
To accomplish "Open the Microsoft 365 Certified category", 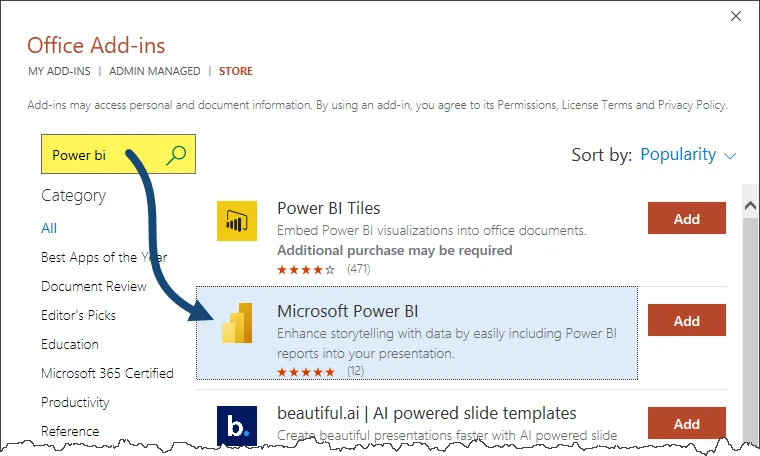I will [107, 373].
